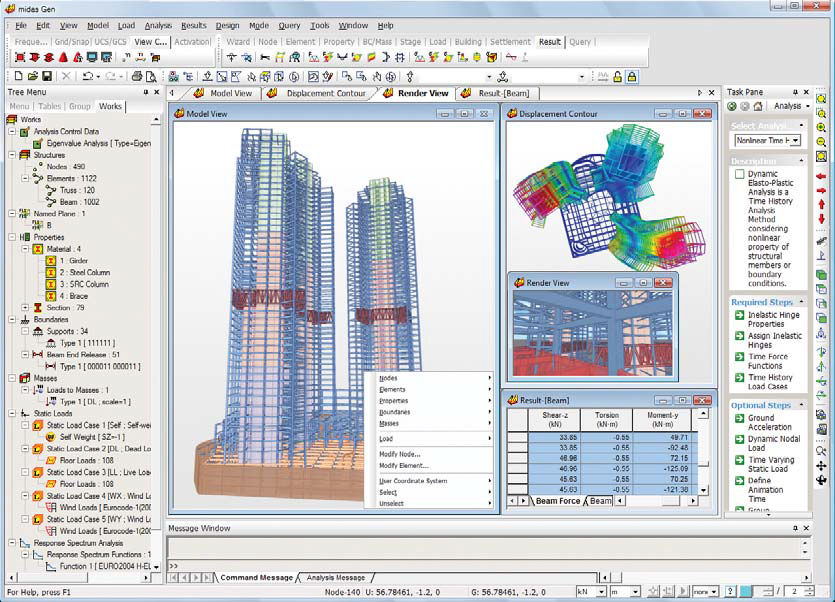This screenshot has height=602, width=835.
Task: Select the Analysis Message tab
Action: [x=335, y=577]
